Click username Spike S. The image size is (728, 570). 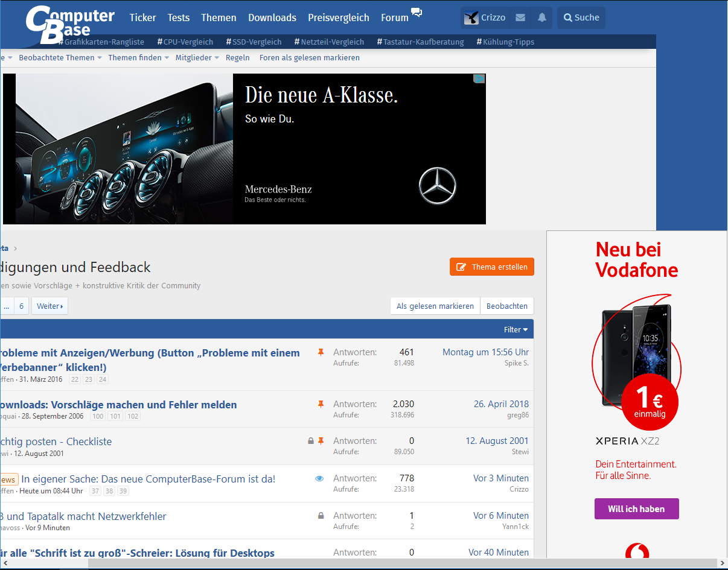tap(517, 363)
